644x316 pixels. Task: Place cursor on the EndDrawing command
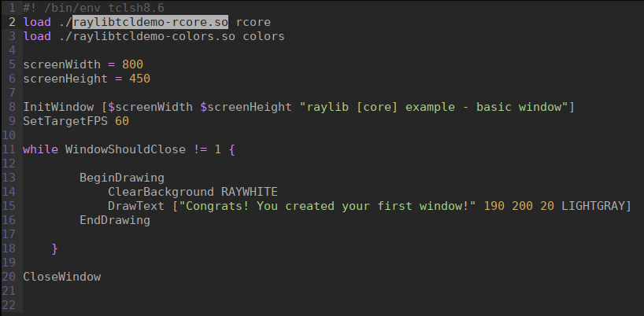115,220
